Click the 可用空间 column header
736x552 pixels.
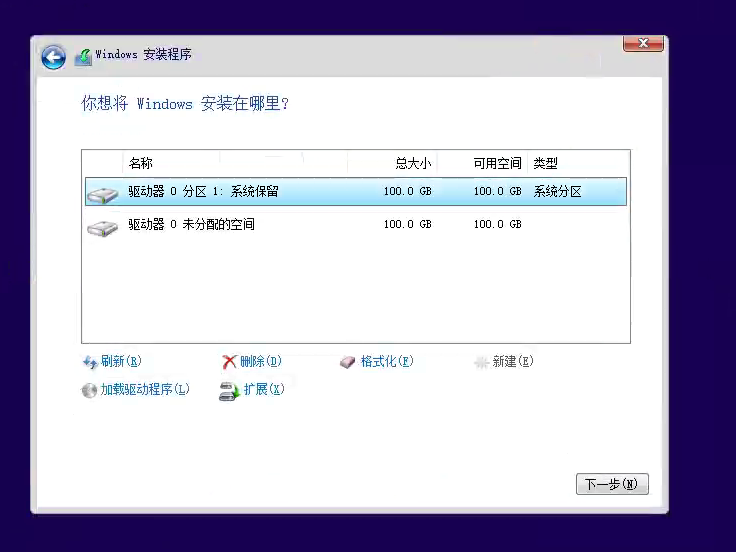[x=498, y=163]
